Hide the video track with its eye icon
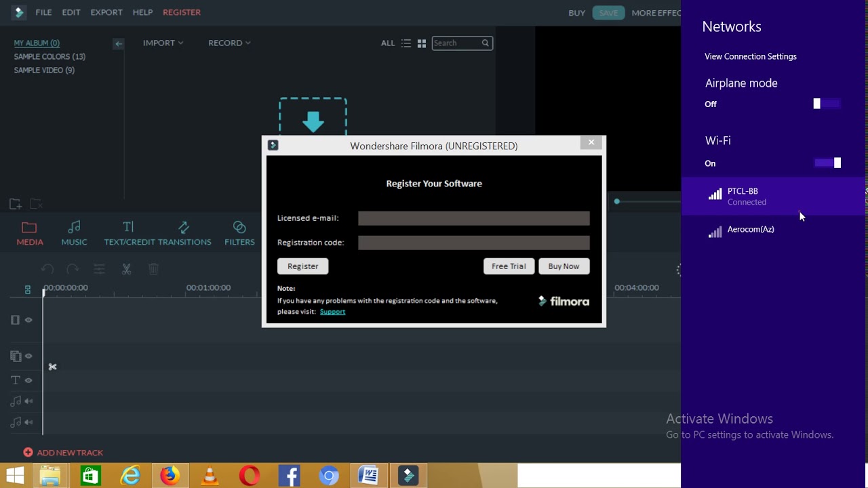 tap(28, 320)
